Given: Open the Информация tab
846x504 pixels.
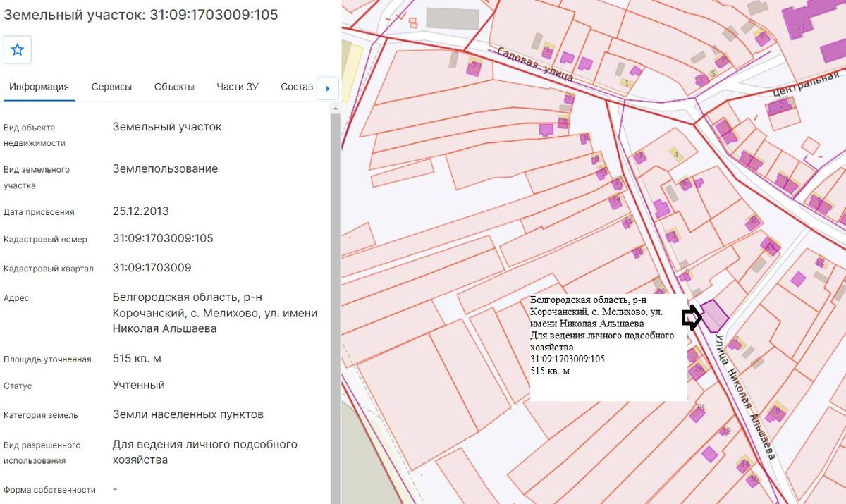Looking at the screenshot, I should tap(39, 87).
